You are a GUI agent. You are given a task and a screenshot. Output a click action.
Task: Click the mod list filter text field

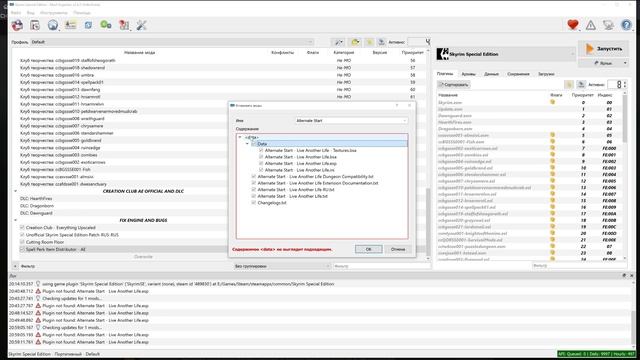[x=381, y=266]
